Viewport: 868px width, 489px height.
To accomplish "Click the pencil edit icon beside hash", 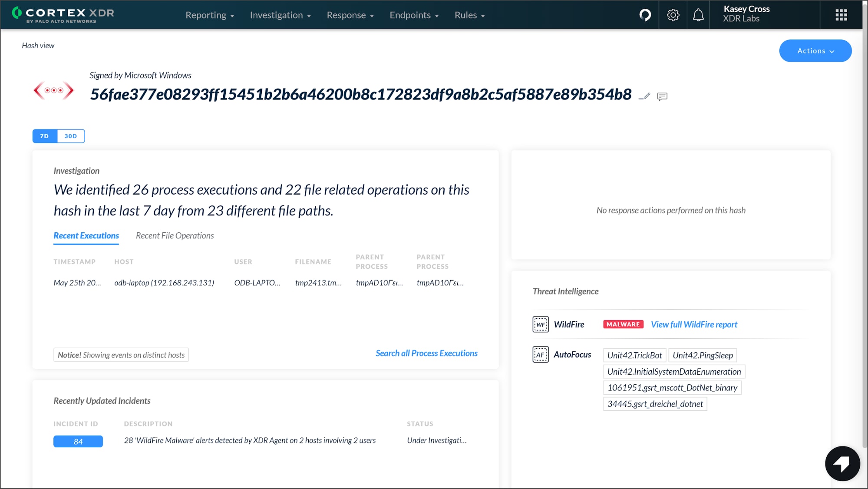I will tap(645, 96).
